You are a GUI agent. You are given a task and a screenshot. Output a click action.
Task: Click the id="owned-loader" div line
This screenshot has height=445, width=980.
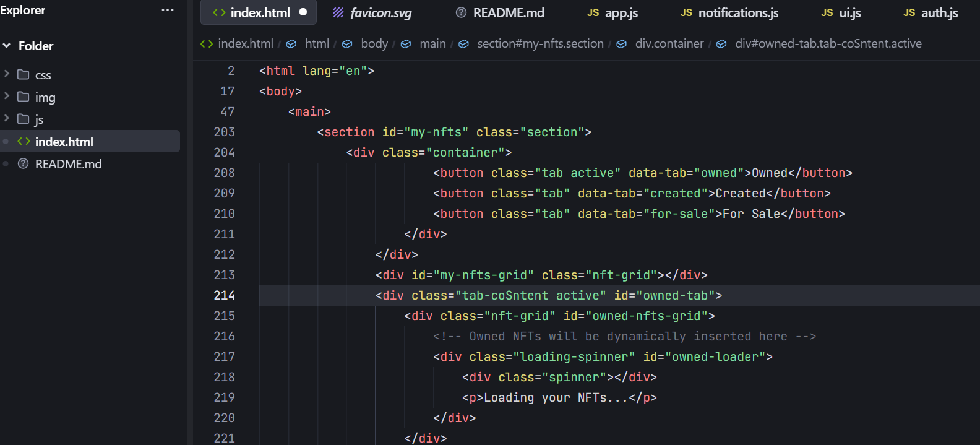603,356
